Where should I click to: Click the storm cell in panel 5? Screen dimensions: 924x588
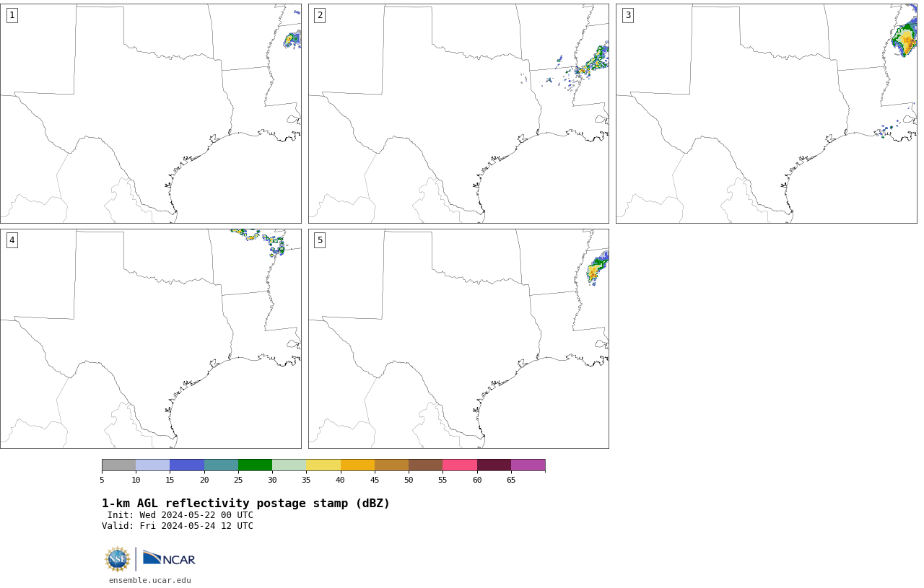point(597,268)
